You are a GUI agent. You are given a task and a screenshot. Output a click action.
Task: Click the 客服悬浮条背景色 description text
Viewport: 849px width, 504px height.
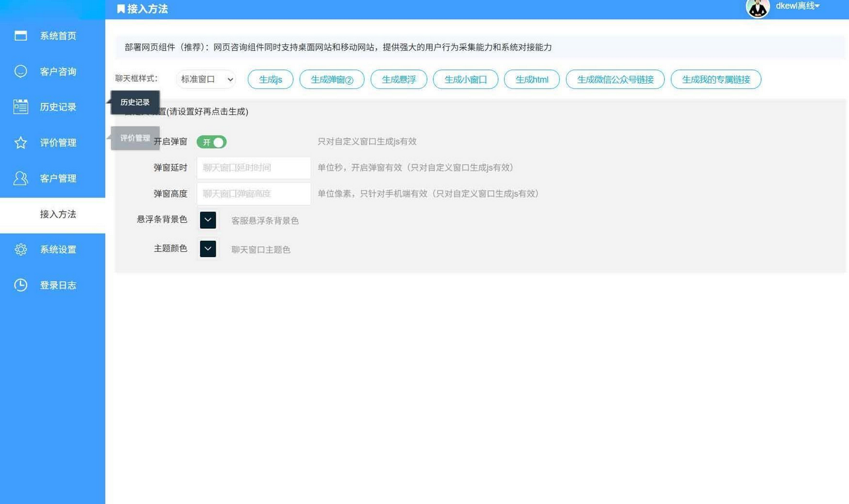click(265, 220)
